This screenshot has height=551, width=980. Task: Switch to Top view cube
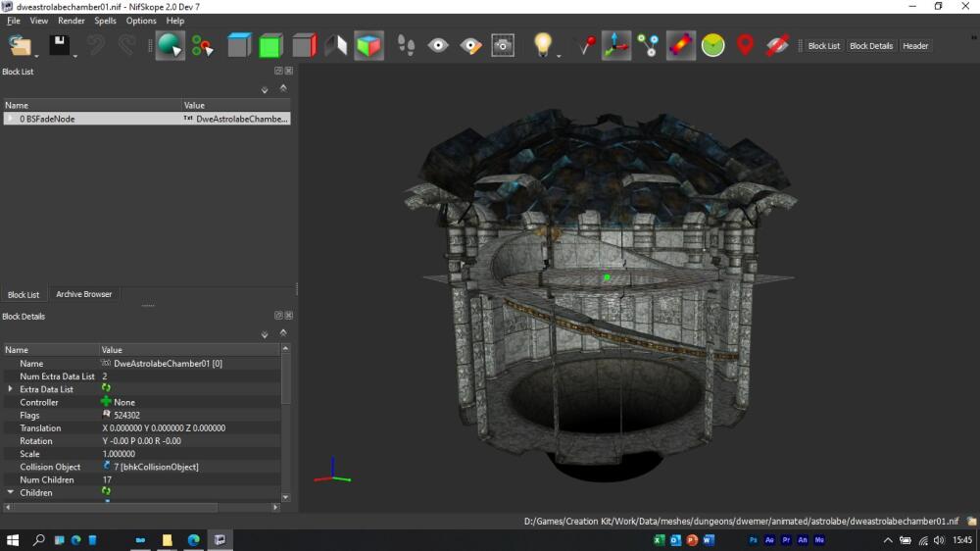(239, 46)
